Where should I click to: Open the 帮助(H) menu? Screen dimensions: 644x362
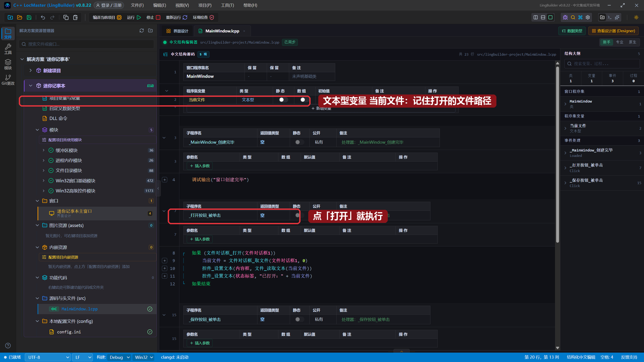250,5
